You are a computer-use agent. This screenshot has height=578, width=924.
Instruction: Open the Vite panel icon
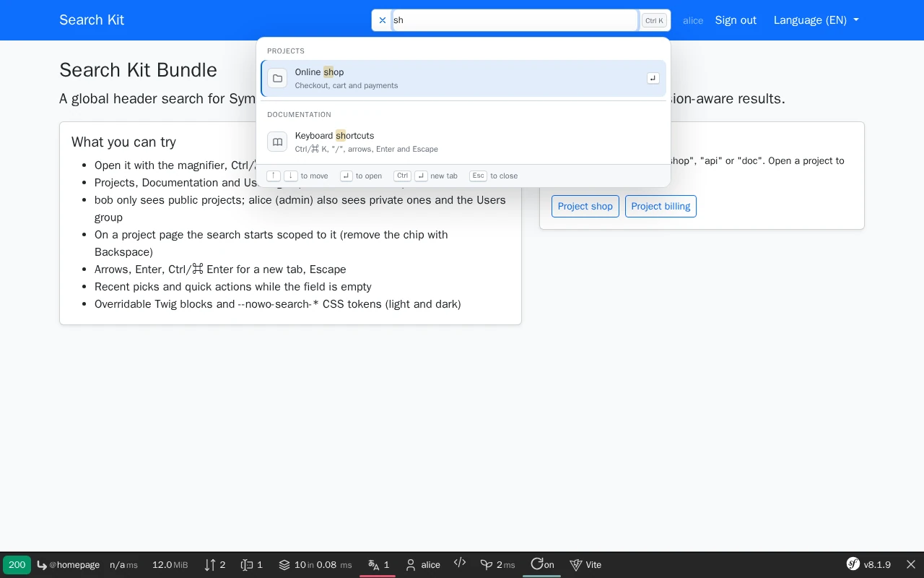pos(585,565)
